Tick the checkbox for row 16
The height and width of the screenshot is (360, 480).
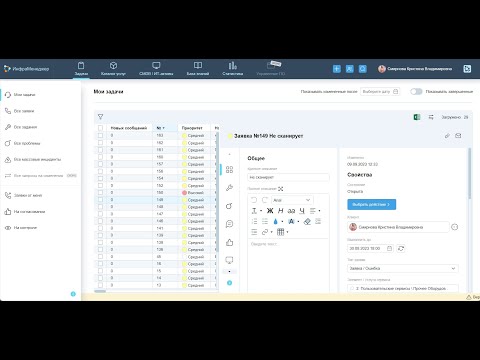point(100,264)
